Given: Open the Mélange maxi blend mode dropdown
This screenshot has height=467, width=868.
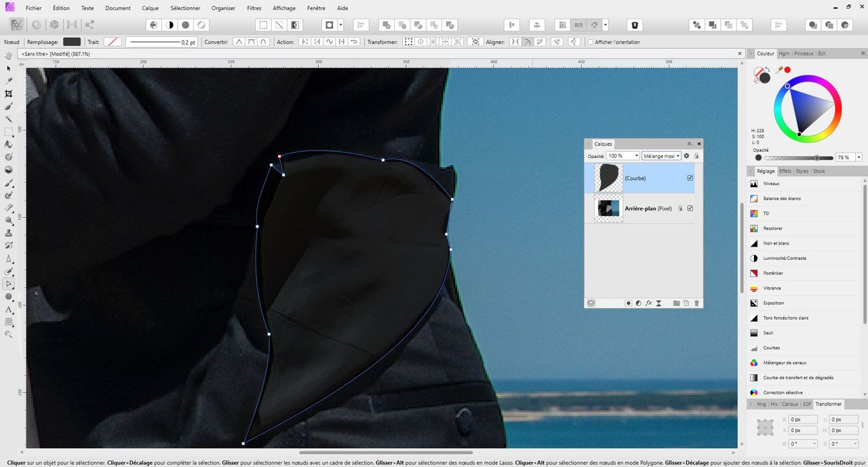Looking at the screenshot, I should pyautogui.click(x=661, y=156).
